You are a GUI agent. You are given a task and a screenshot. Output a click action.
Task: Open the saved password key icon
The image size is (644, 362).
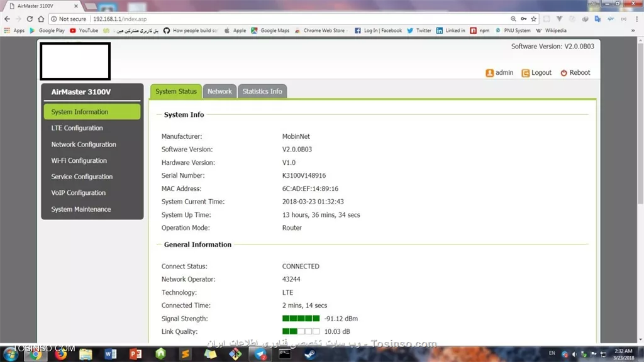pyautogui.click(x=524, y=19)
